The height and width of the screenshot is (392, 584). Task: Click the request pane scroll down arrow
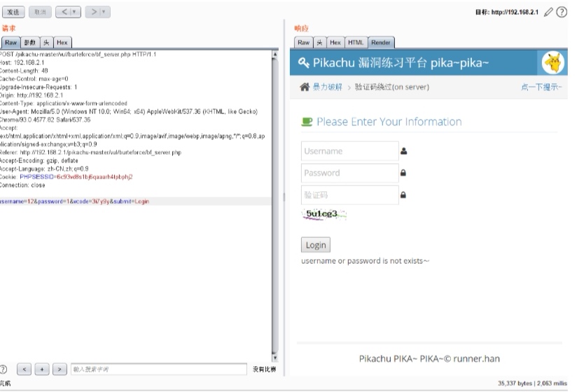(x=275, y=358)
